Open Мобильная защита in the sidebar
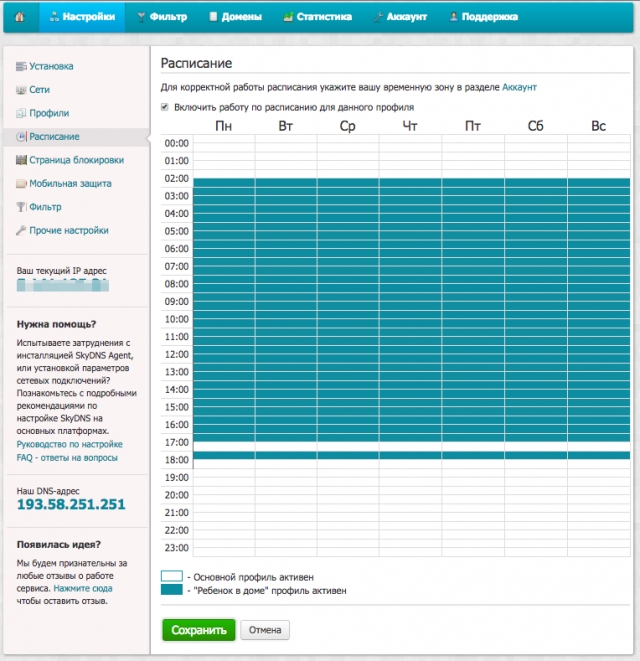This screenshot has width=640, height=661. coord(70,183)
